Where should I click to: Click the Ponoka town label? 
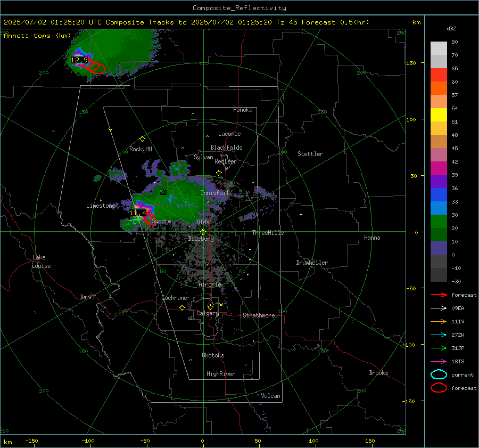pyautogui.click(x=243, y=110)
